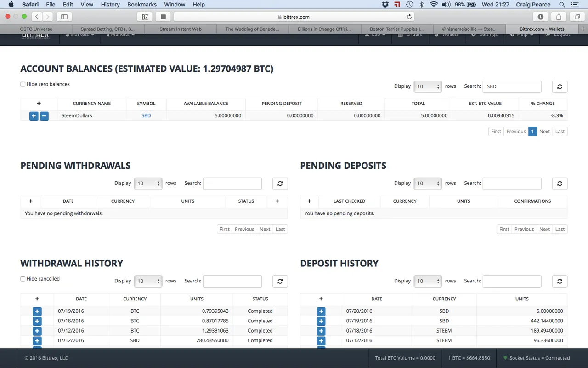588x368 pixels.
Task: Expand the 280.43550000 SBD withdrawal row
Action: point(37,341)
